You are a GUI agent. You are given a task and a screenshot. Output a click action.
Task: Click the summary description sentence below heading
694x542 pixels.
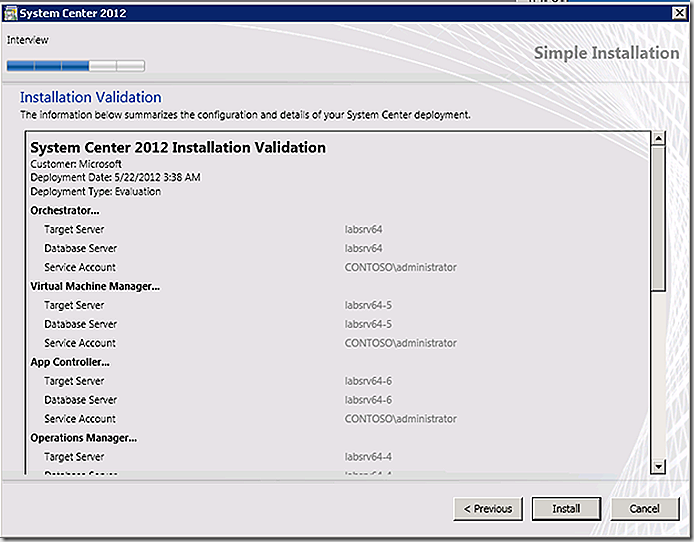[245, 115]
